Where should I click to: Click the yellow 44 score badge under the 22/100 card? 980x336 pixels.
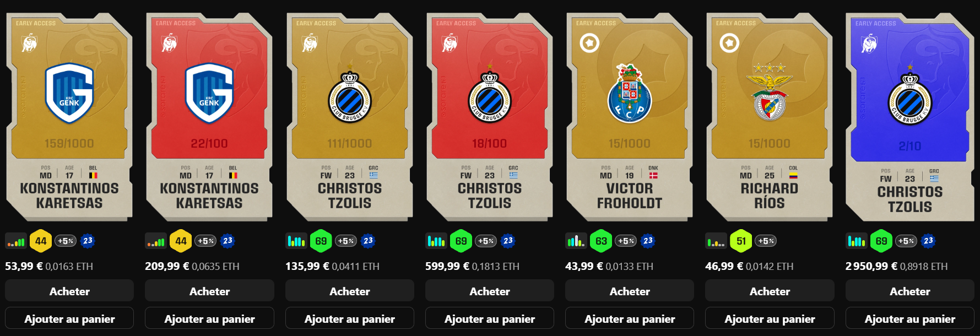181,241
